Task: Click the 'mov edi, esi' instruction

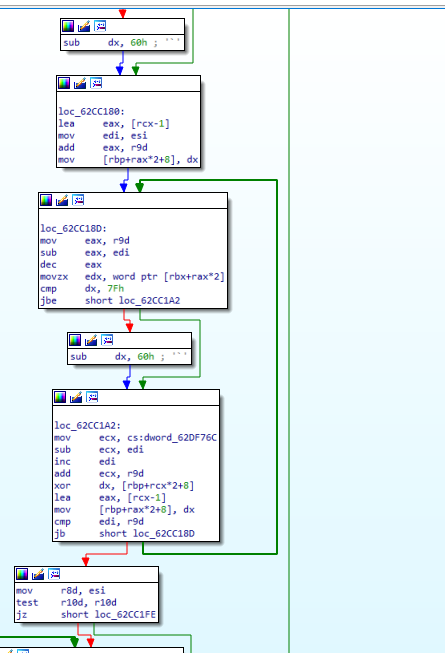Action: pyautogui.click(x=103, y=136)
